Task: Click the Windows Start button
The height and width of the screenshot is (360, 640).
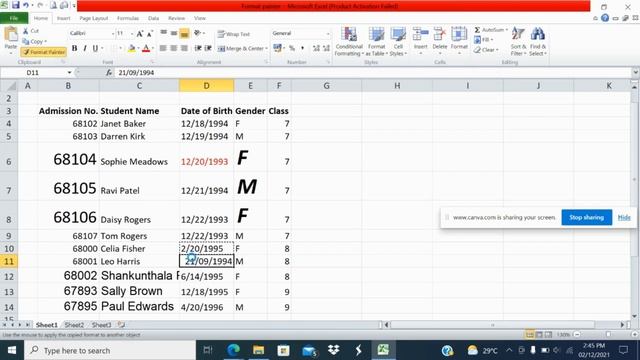Action: (x=12, y=350)
